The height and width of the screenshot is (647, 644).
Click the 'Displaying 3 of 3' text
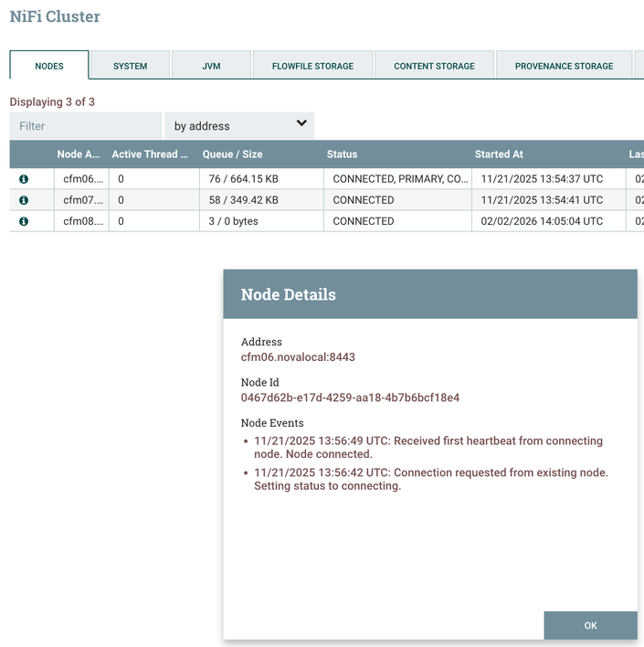coord(52,102)
